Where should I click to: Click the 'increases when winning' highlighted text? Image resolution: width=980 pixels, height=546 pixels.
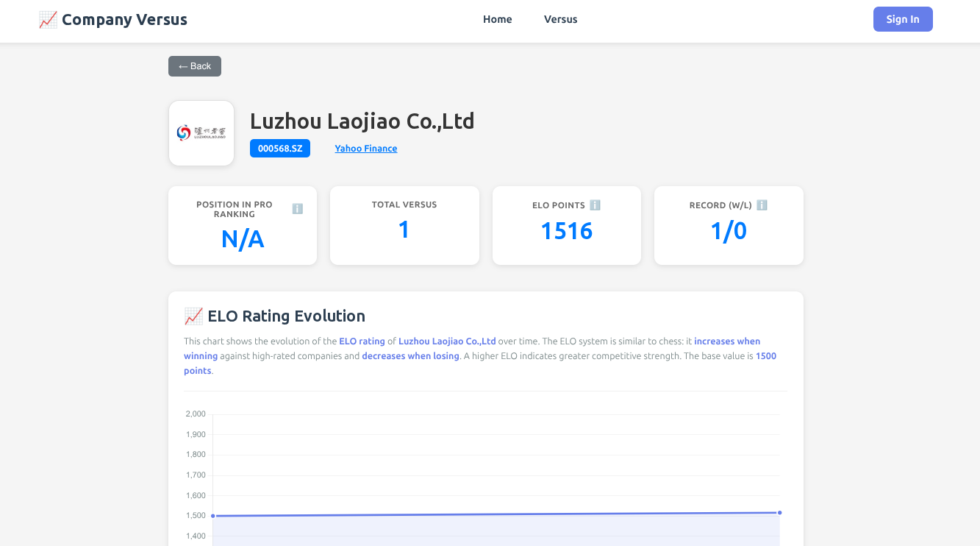(x=472, y=349)
